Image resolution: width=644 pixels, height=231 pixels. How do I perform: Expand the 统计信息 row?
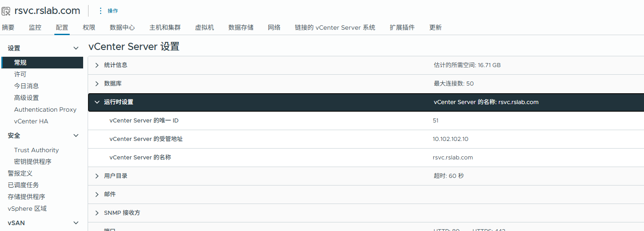coord(97,65)
